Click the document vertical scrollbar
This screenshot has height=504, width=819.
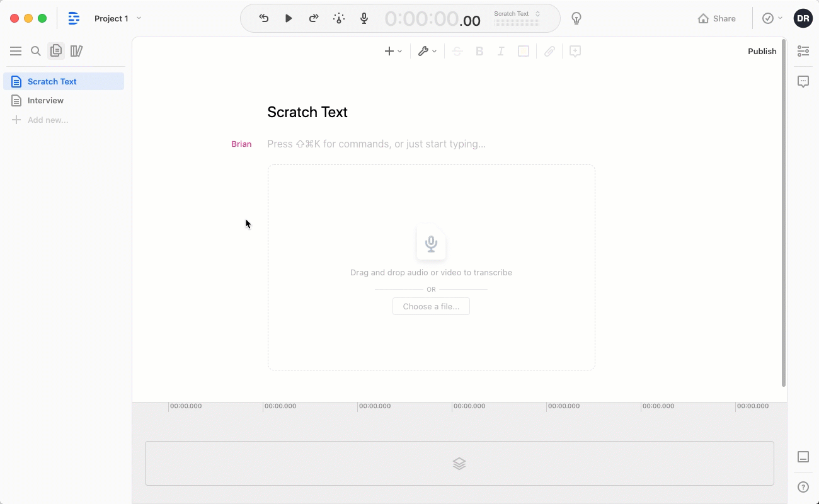pyautogui.click(x=784, y=213)
